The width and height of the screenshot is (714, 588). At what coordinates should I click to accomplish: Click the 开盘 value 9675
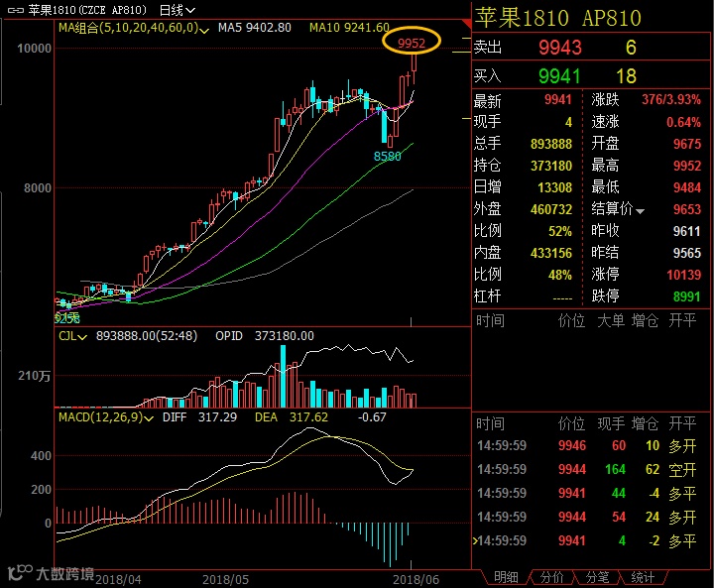(x=687, y=144)
